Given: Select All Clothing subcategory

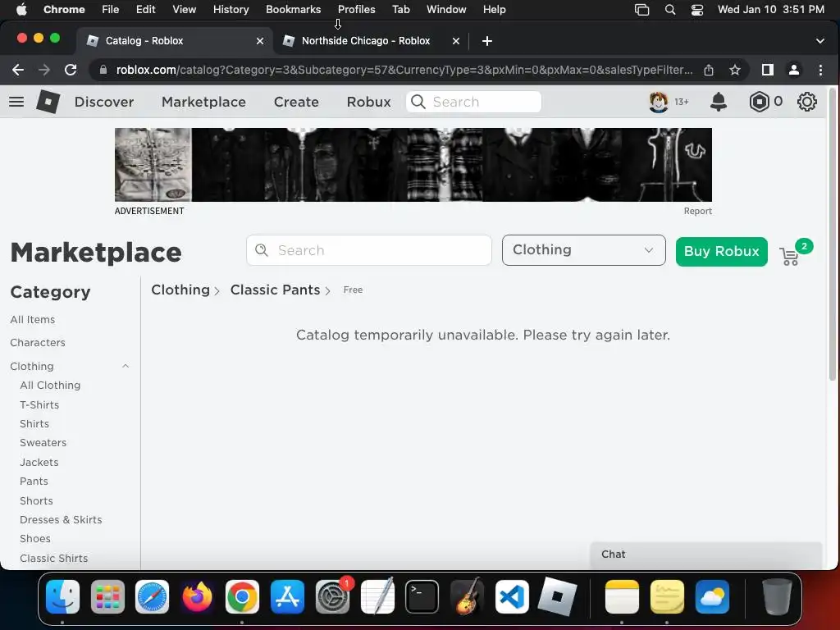Looking at the screenshot, I should pos(50,386).
